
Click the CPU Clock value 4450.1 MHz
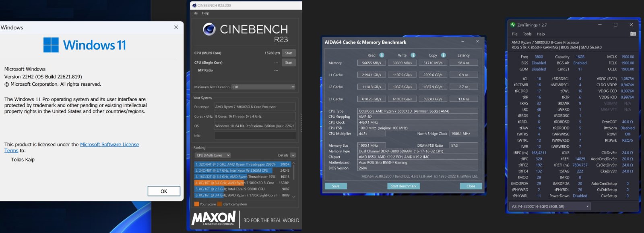click(x=418, y=123)
